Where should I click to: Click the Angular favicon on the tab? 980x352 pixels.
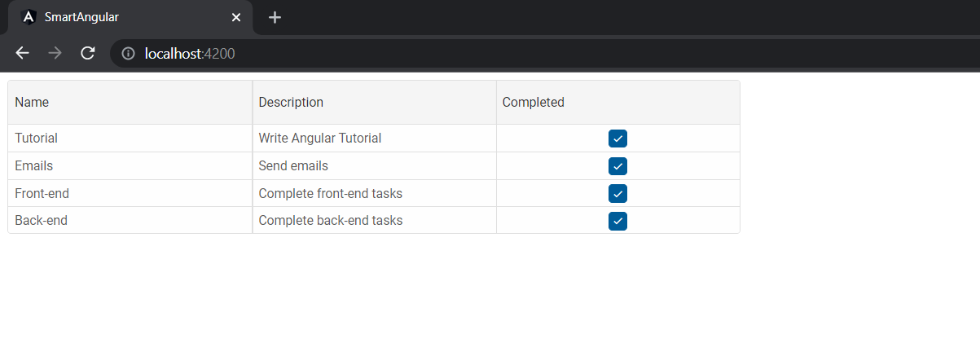29,17
